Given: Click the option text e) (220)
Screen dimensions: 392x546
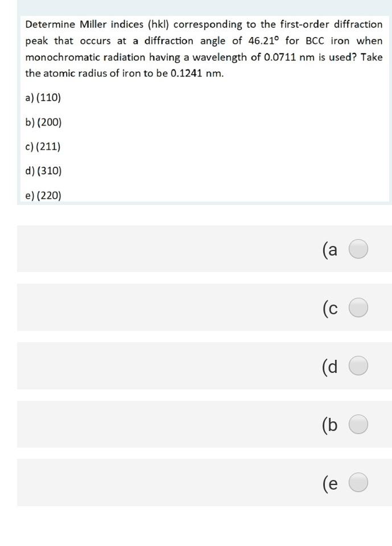Looking at the screenshot, I should point(43,195).
